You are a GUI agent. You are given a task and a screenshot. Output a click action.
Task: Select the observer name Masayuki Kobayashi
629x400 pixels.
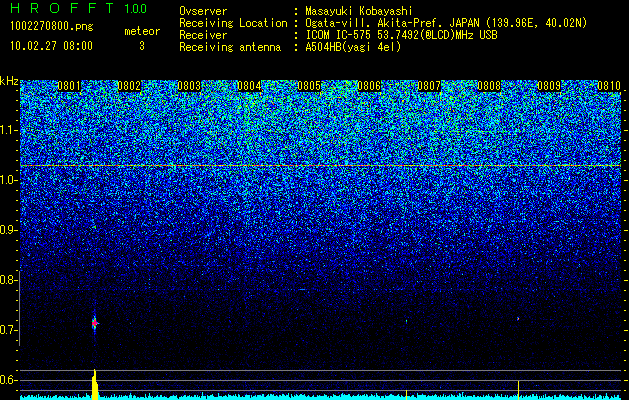[359, 11]
